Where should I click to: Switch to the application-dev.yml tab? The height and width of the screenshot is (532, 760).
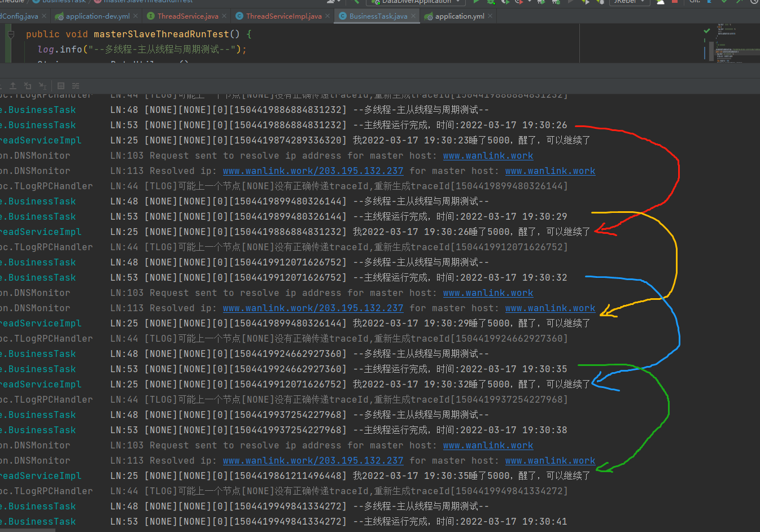tap(98, 16)
